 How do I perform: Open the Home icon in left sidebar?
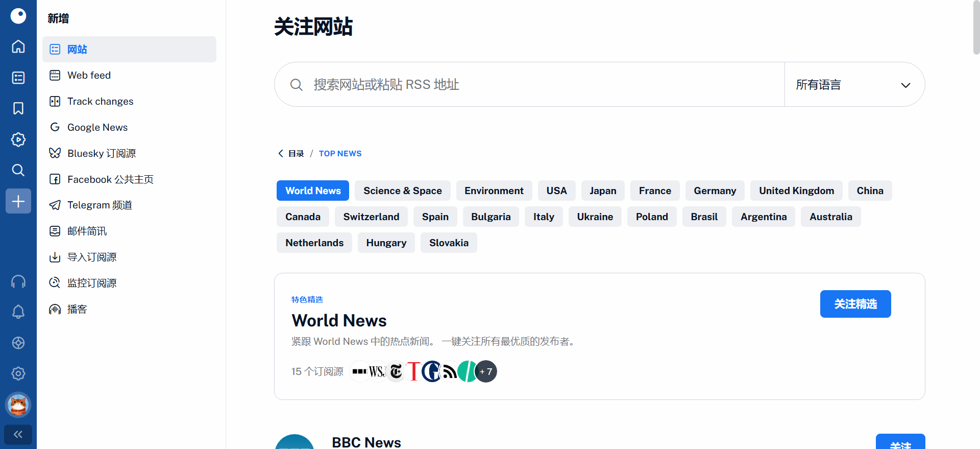(18, 46)
